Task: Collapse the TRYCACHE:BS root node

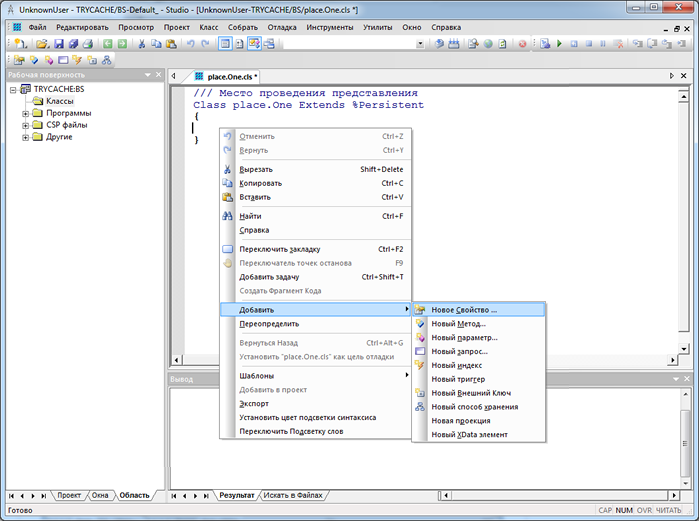Action: tap(13, 90)
